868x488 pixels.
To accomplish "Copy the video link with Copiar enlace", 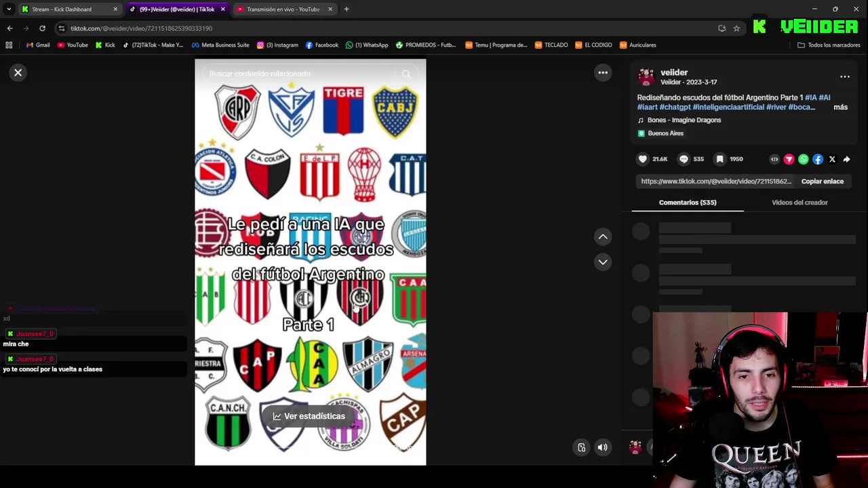I will (823, 182).
